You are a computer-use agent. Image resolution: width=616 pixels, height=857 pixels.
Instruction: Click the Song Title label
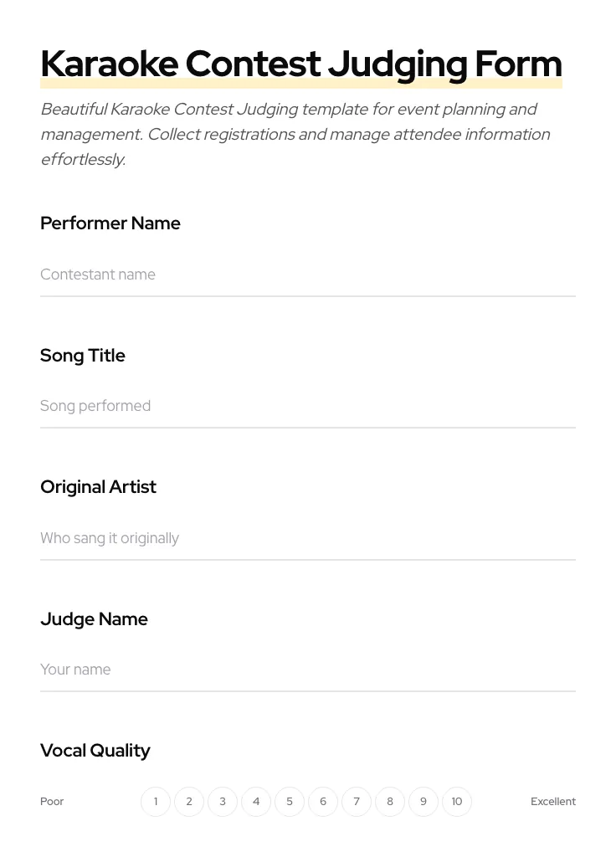pyautogui.click(x=83, y=355)
